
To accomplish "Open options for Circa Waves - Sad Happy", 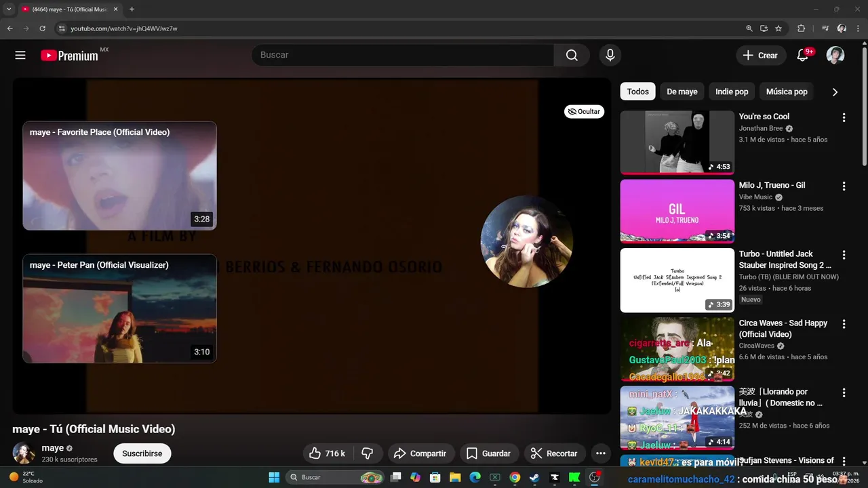I will tap(844, 324).
